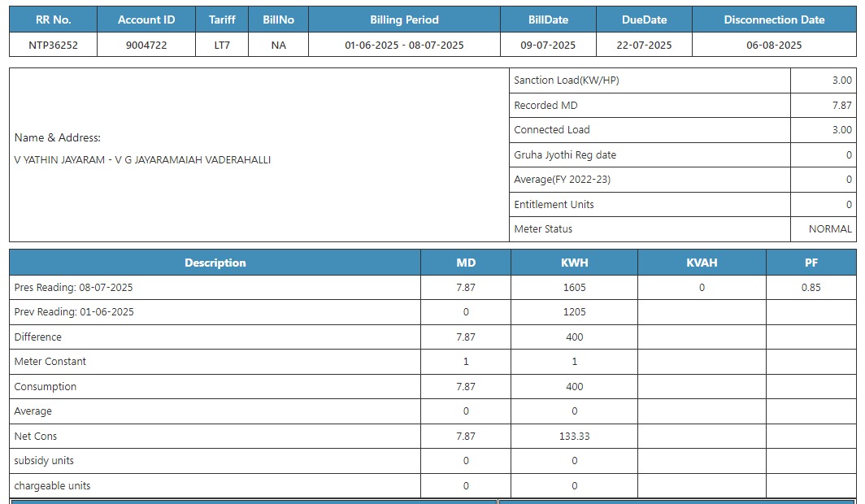The height and width of the screenshot is (504, 865).
Task: Click the KVAH column header
Action: [702, 263]
